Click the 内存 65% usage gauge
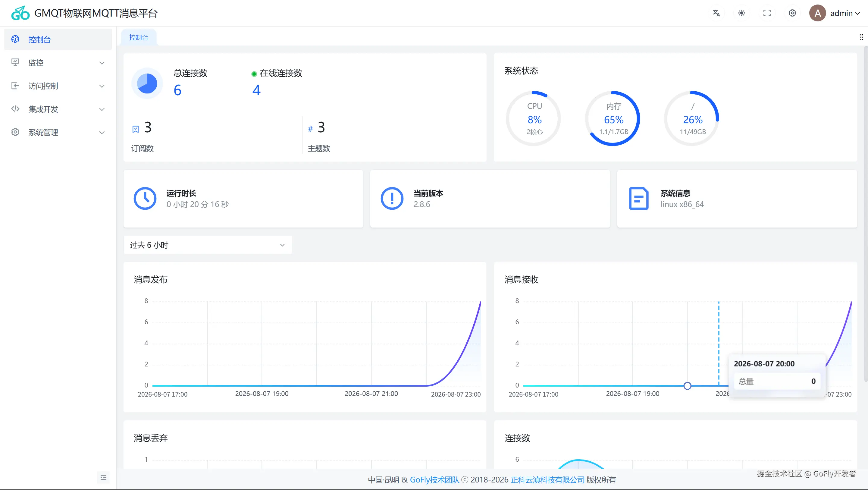The image size is (868, 490). coord(613,118)
